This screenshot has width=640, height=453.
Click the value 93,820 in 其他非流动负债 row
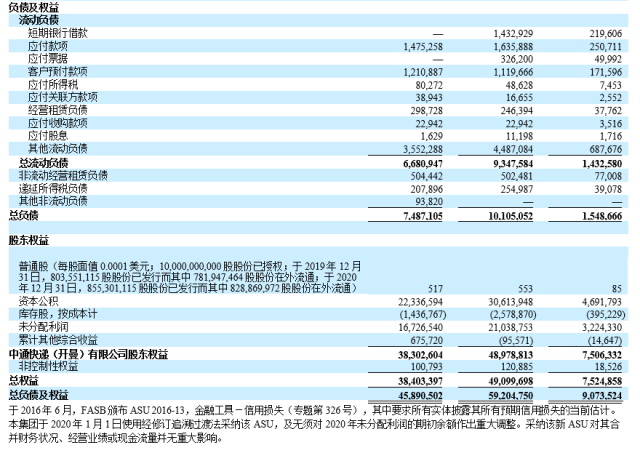pos(429,202)
